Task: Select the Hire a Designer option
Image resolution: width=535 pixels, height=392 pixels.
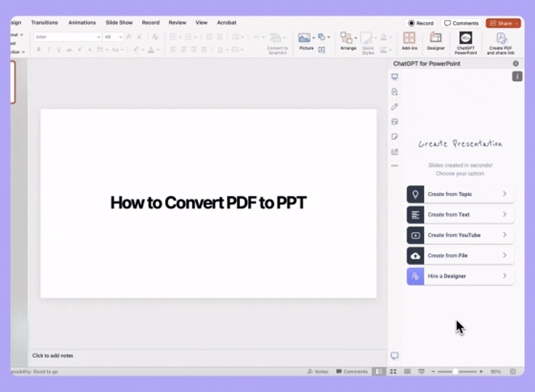Action: click(x=459, y=276)
